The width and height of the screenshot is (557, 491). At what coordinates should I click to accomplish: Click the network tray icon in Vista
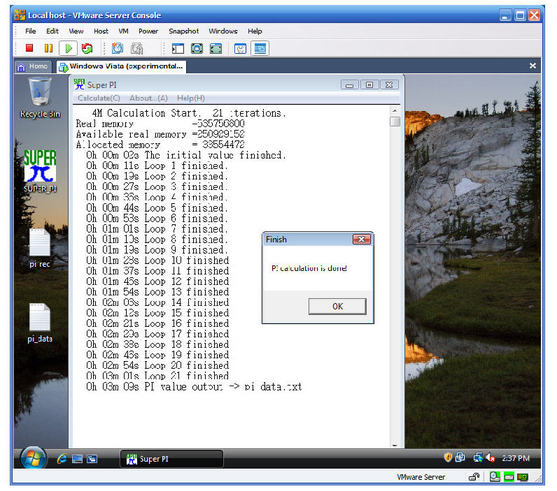pos(478,458)
